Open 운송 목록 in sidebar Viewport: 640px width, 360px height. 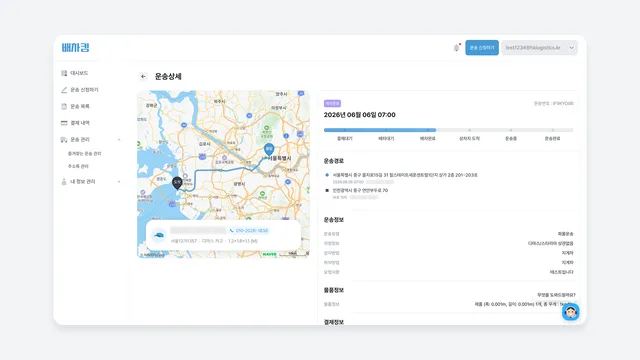[80, 107]
